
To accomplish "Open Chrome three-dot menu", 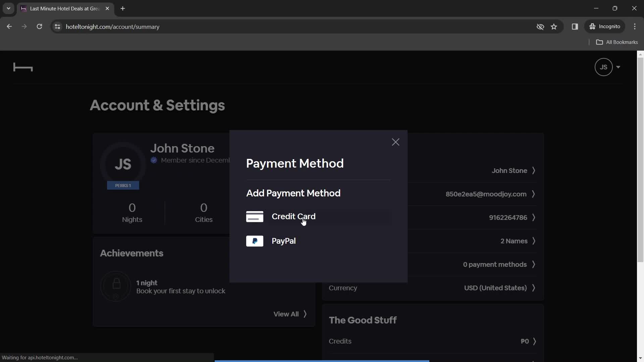I will 635,26.
